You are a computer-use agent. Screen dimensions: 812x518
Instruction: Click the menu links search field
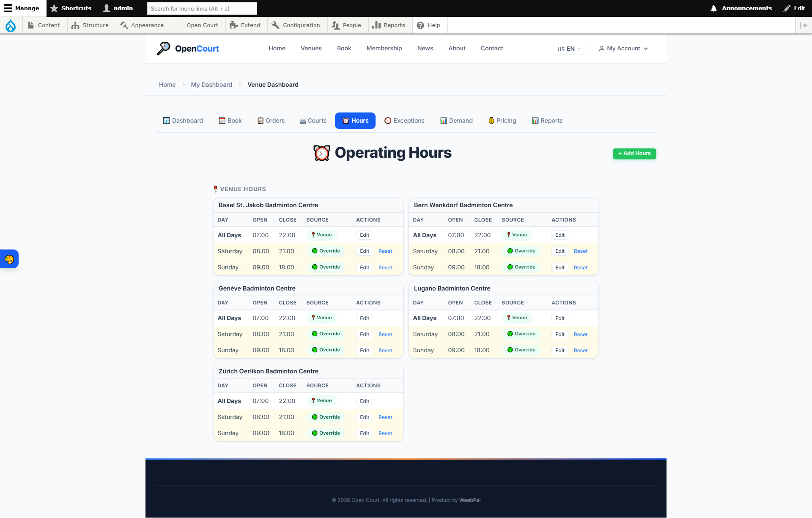click(202, 8)
